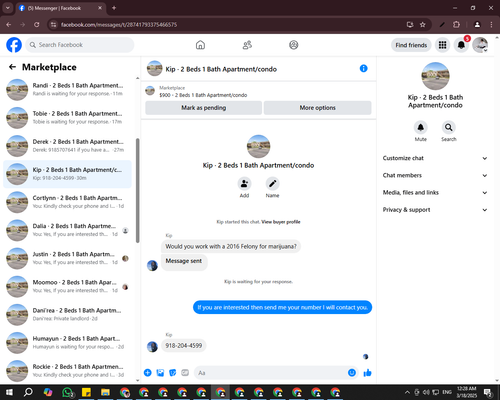Open the Marketplace listing $900 link
Viewport: 500px width, 400px height.
point(203,95)
